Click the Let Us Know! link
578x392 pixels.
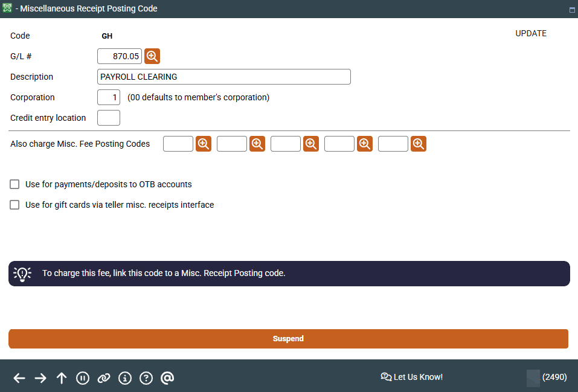click(412, 377)
